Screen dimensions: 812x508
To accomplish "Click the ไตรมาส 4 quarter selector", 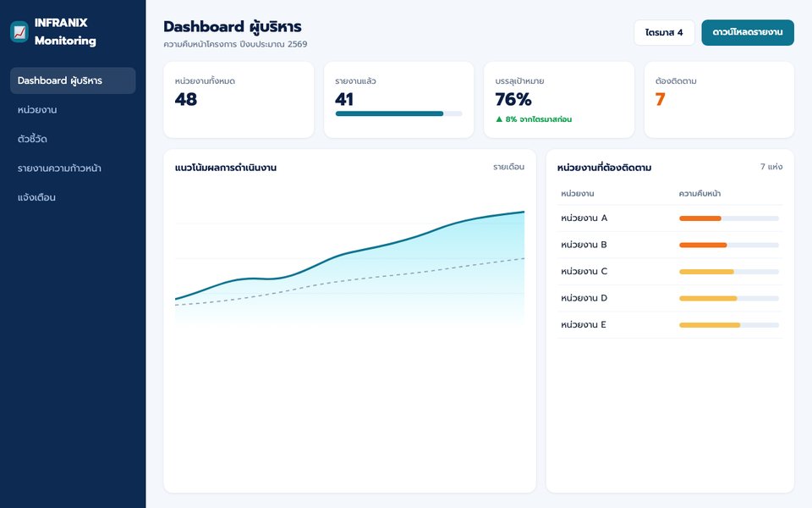I will coord(664,33).
